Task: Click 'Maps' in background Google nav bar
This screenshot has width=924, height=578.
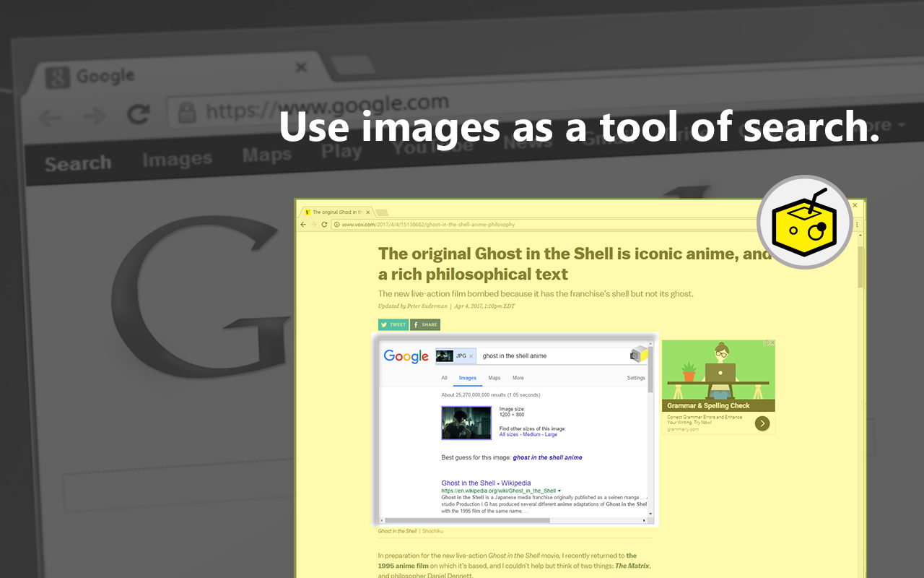Action: [x=267, y=155]
